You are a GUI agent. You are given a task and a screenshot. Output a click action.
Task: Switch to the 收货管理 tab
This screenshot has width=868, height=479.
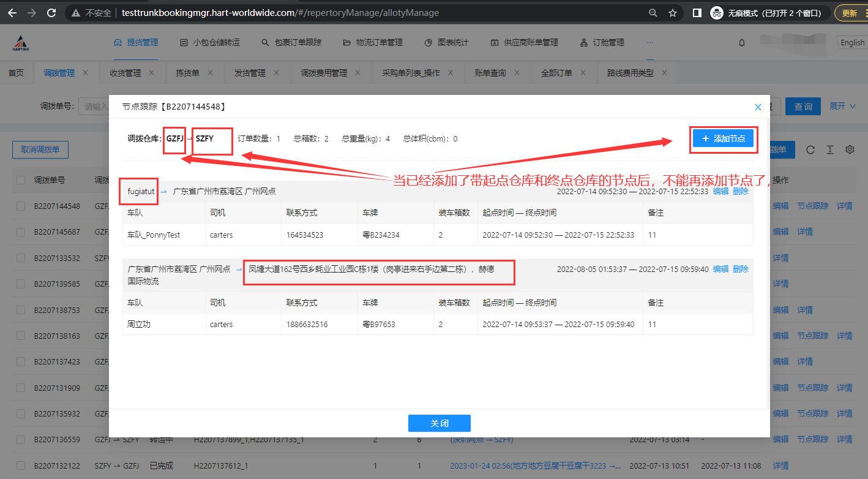tap(125, 73)
